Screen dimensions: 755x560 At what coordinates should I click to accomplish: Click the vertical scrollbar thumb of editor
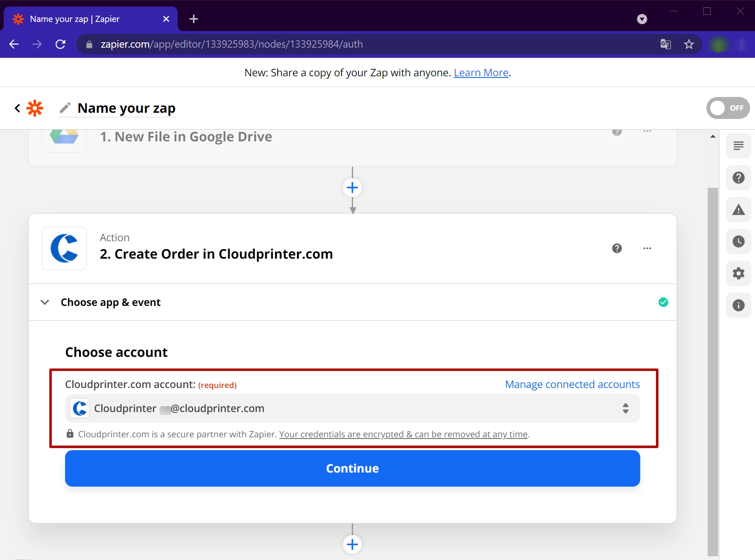click(713, 371)
